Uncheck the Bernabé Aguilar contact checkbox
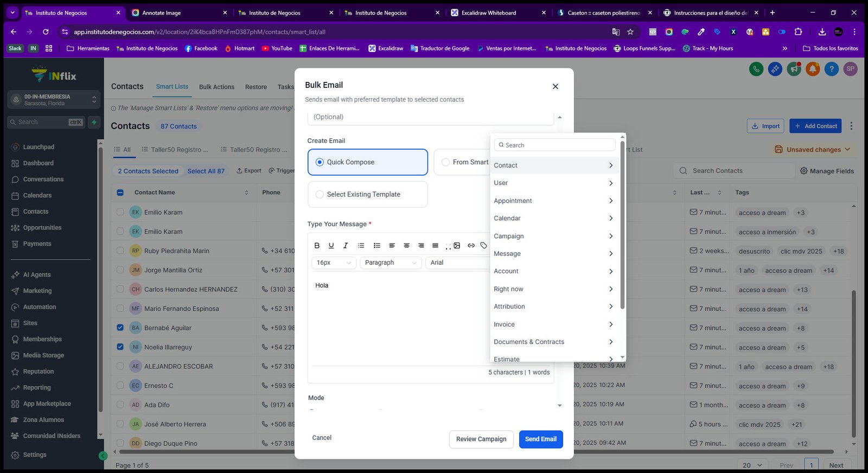This screenshot has width=868, height=473. pos(120,328)
